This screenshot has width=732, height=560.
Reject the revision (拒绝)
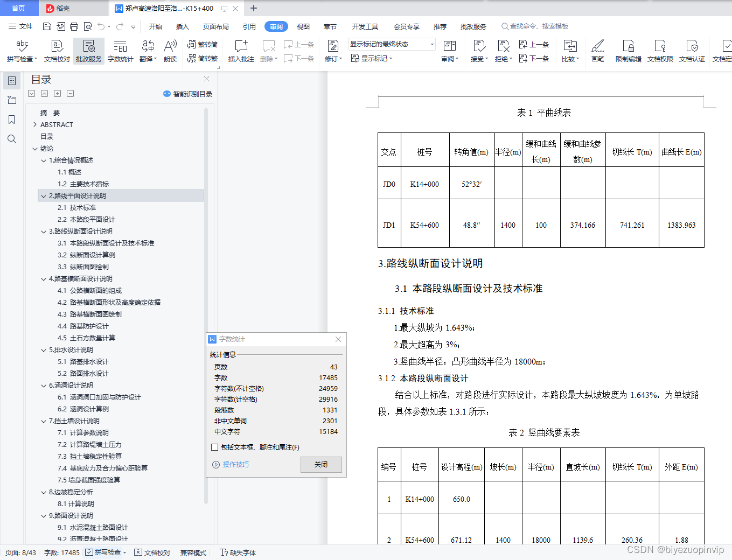tap(504, 51)
